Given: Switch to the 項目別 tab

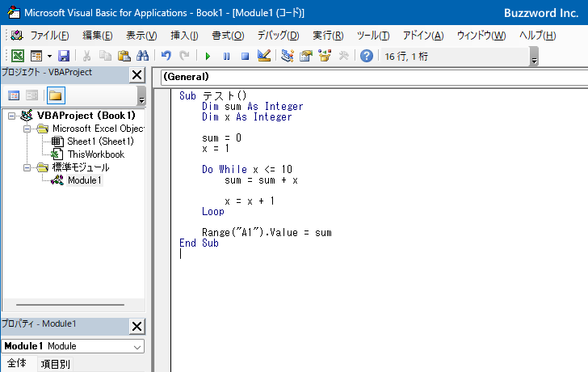Looking at the screenshot, I should (56, 364).
